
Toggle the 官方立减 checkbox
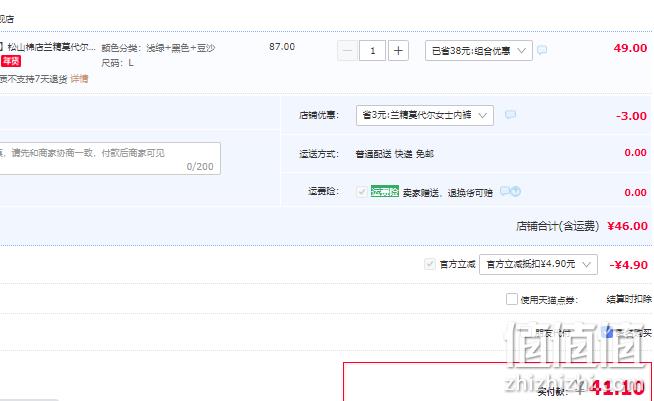click(430, 264)
